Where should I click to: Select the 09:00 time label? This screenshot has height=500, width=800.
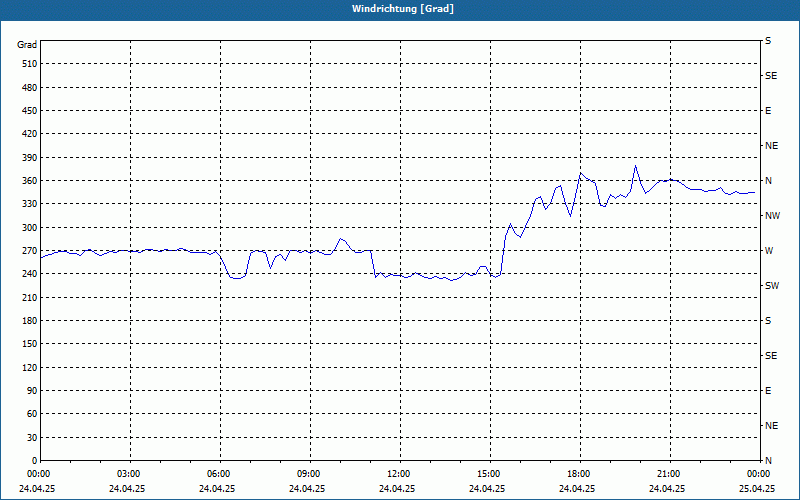click(308, 474)
